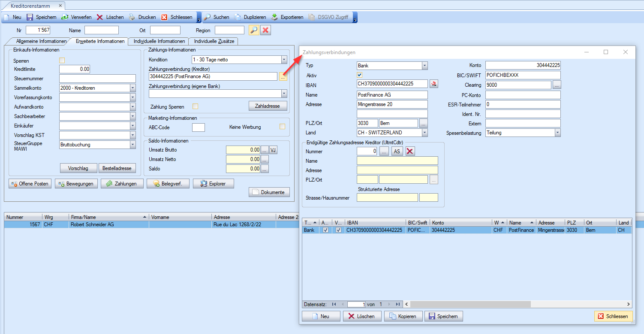Click the red X clear-filter icon beside Region

[265, 30]
